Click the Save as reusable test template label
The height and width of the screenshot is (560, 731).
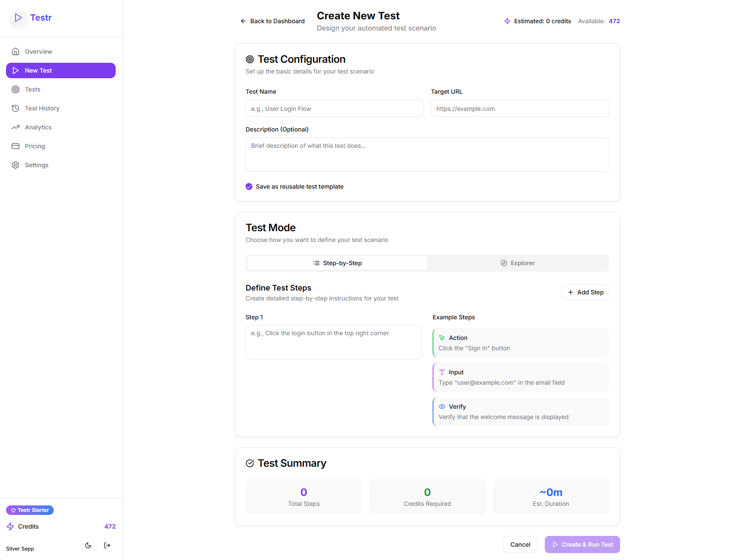click(300, 187)
